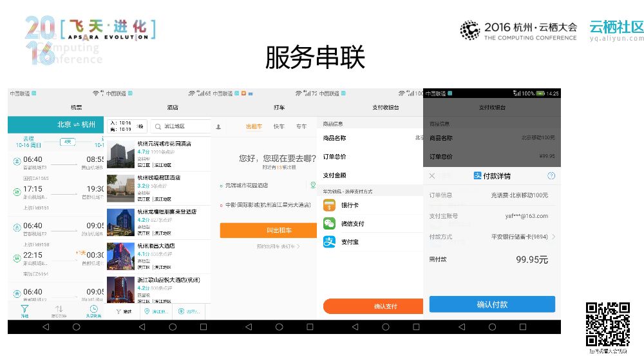The width and height of the screenshot is (644, 363).
Task: Tap the 需付款 99.95元 amount
Action: click(532, 260)
